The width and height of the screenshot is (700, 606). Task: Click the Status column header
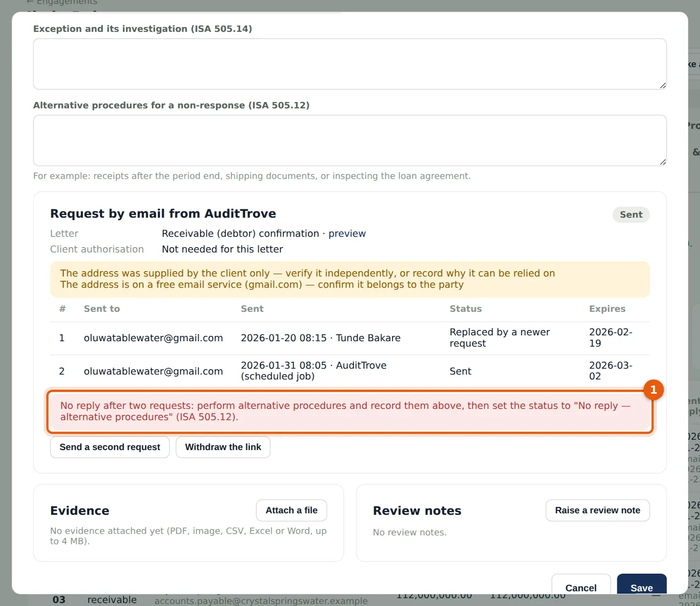click(466, 309)
